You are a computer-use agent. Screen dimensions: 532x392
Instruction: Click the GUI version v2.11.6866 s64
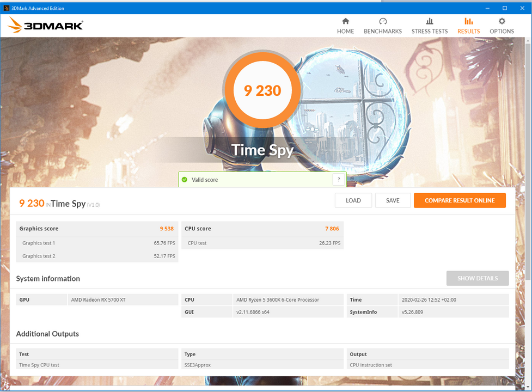(253, 312)
